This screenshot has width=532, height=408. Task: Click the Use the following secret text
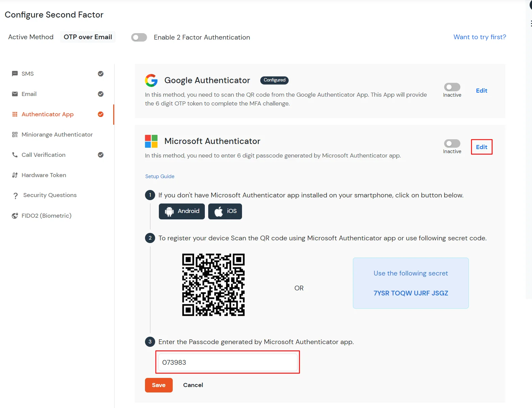pos(411,273)
